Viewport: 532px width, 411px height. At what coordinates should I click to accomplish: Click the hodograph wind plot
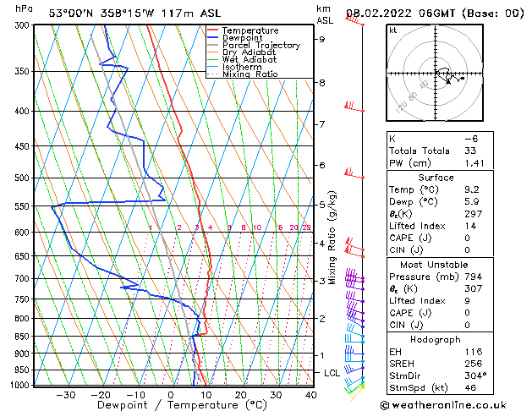435,73
